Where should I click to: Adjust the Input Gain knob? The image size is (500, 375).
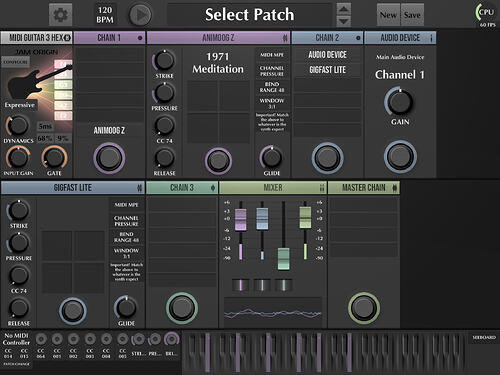click(18, 157)
